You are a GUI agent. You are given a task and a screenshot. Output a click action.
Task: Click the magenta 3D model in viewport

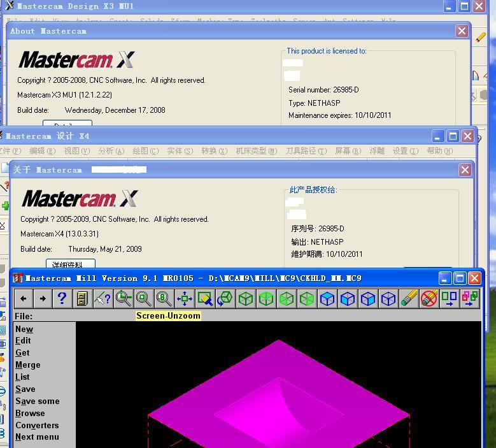tap(278, 396)
